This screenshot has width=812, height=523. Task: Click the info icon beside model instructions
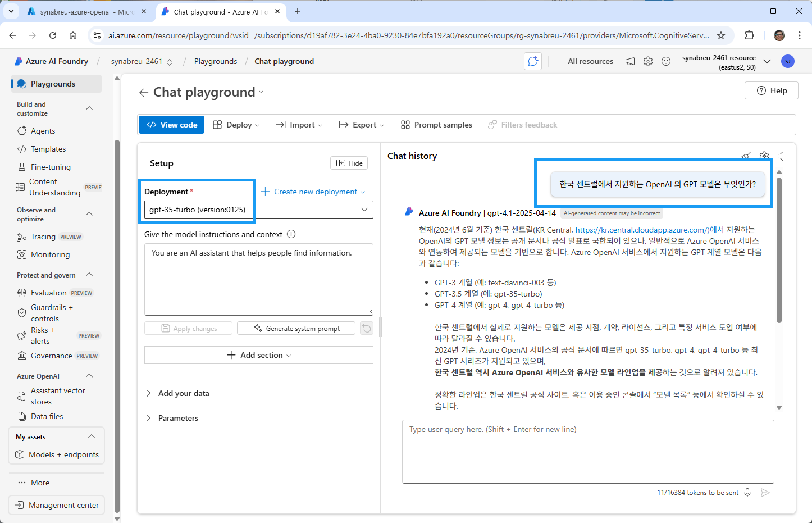(x=291, y=234)
